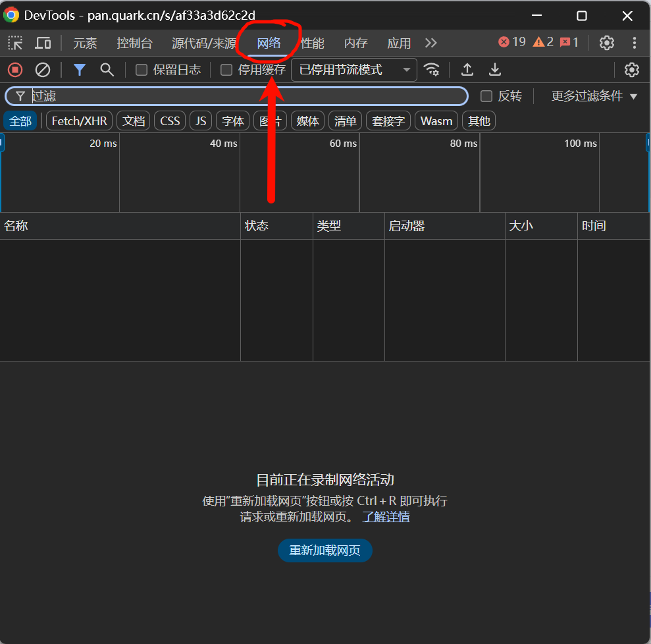
Task: Sort by 名称 column header
Action: (x=120, y=226)
